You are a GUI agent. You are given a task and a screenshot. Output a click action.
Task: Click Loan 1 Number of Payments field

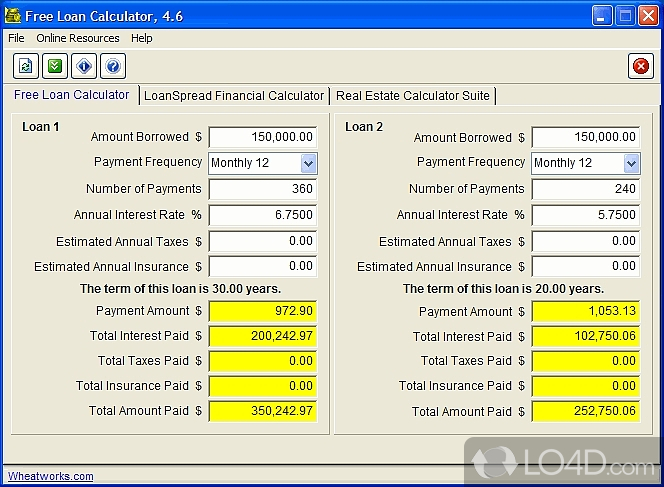(262, 189)
